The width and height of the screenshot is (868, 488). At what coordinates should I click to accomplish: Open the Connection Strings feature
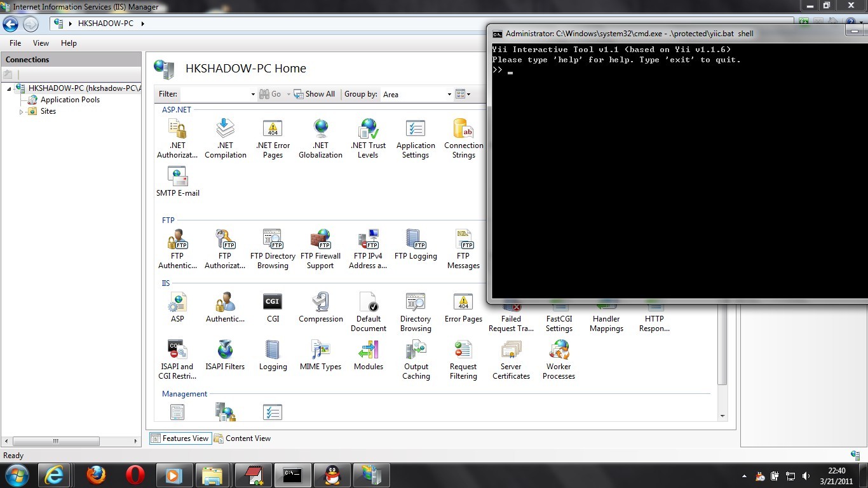tap(463, 139)
